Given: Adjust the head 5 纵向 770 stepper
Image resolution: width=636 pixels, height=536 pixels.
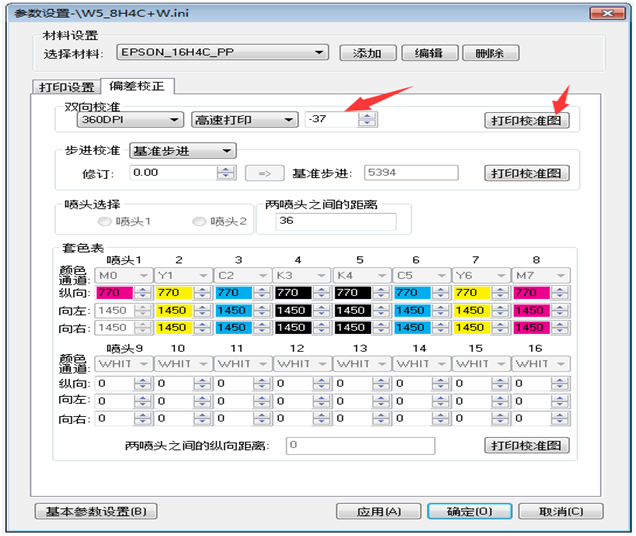Looking at the screenshot, I should pos(382,293).
